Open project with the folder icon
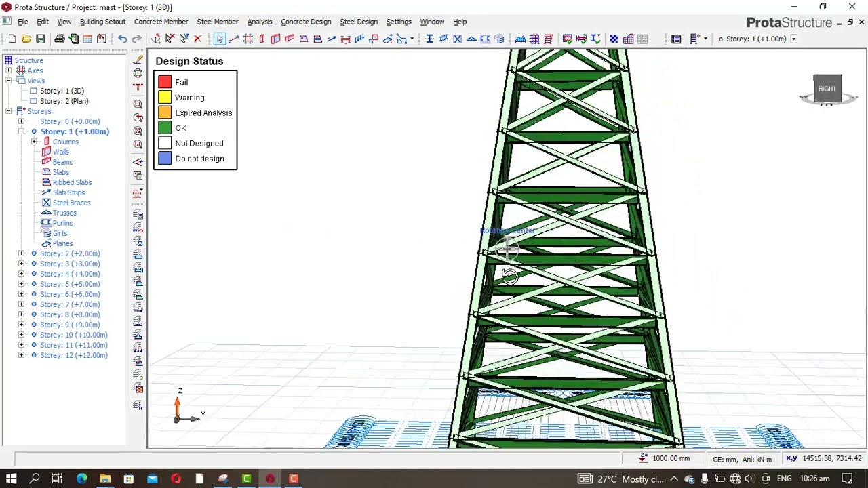868x488 pixels. tap(26, 39)
